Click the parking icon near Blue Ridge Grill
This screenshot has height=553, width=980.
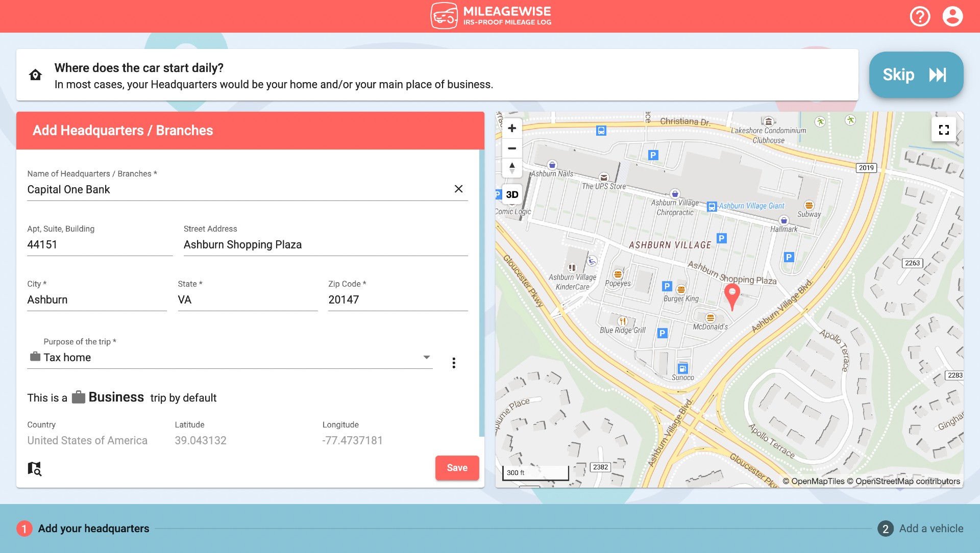tap(662, 333)
